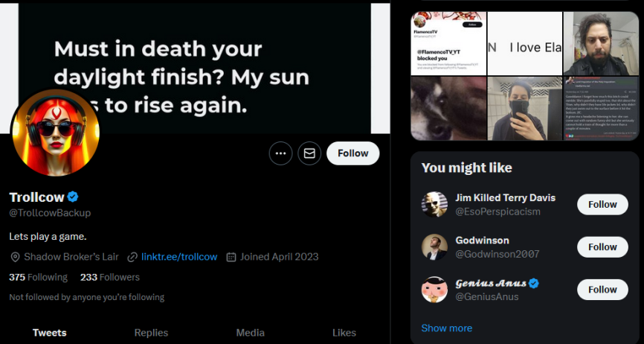Click Trollcow's blue verified badge
The height and width of the screenshot is (344, 644).
(74, 197)
